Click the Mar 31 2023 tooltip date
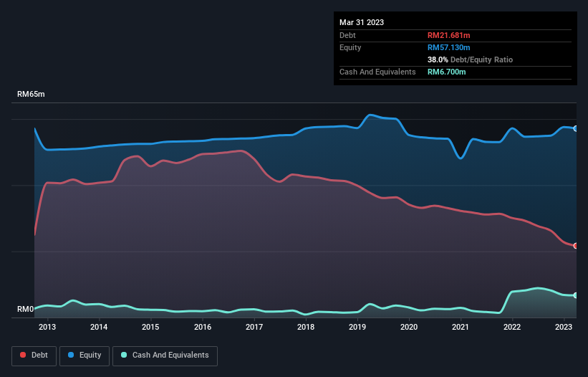This screenshot has width=588, height=377. (362, 22)
